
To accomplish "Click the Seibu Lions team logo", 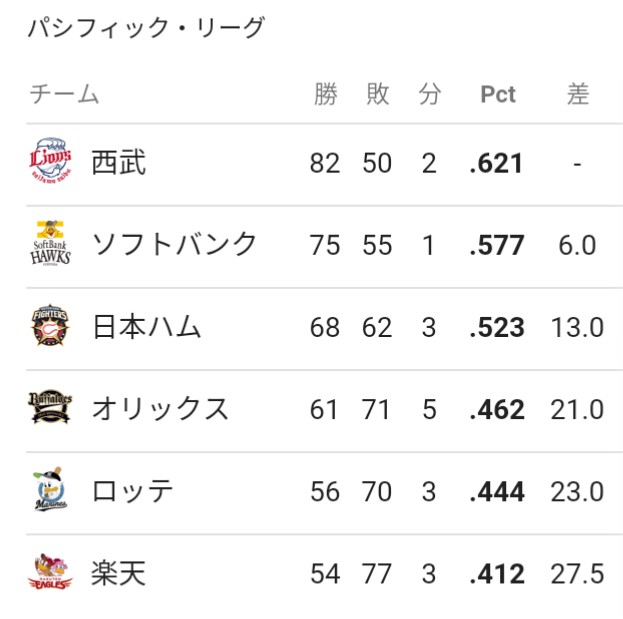I will pos(50,161).
